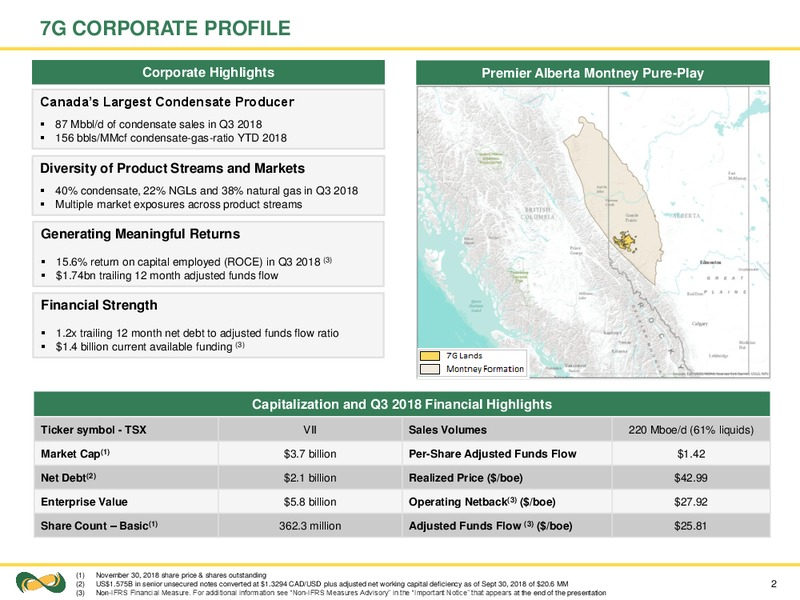This screenshot has height=600, width=800.
Task: Click the '$5.8 billion' enterprise value
Action: coord(310,502)
